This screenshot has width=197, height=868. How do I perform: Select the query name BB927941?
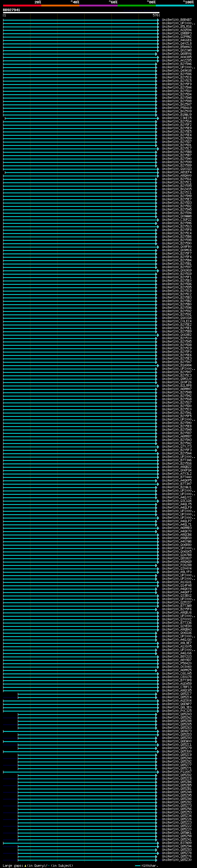pyautogui.click(x=11, y=10)
